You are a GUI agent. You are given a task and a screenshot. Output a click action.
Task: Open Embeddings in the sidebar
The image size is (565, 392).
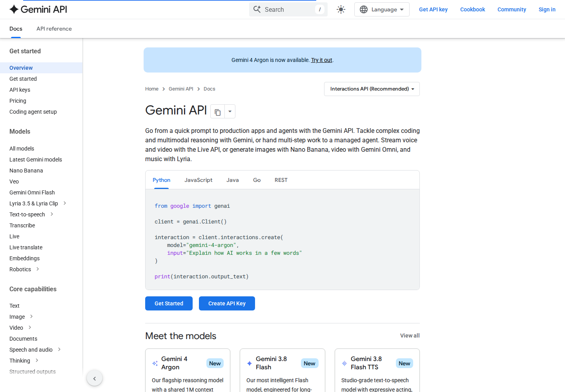point(24,258)
